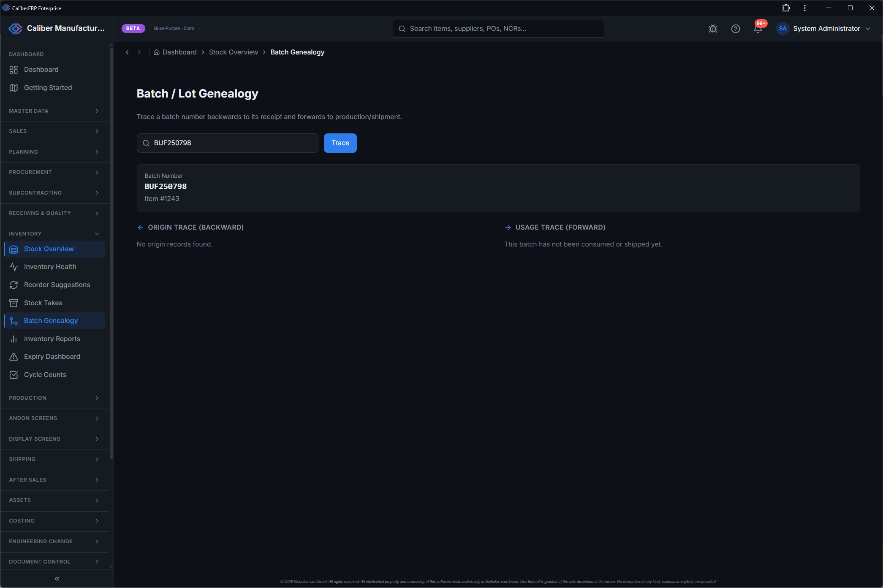Click the global search items field
The width and height of the screenshot is (883, 588).
point(498,29)
